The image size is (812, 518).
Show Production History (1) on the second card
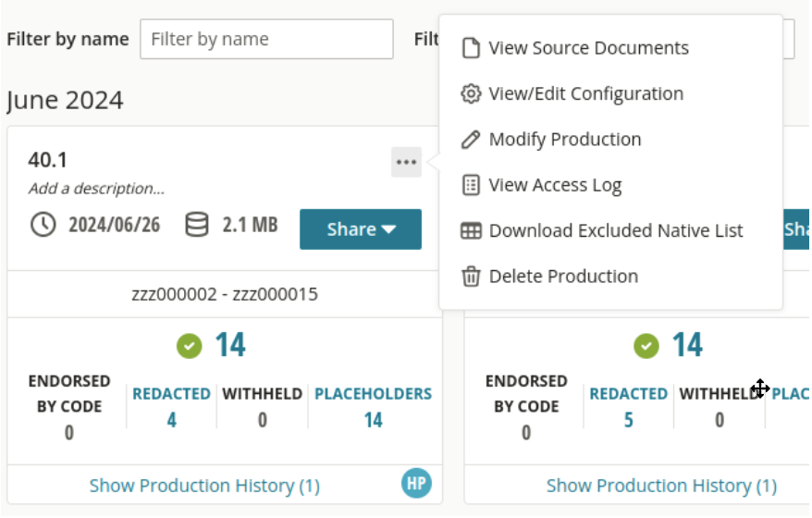coord(661,486)
